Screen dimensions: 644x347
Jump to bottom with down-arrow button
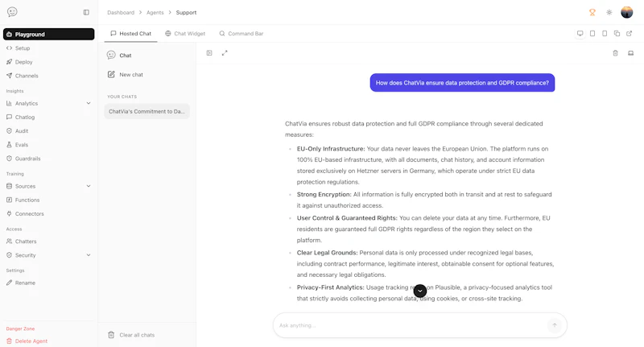coord(419,291)
